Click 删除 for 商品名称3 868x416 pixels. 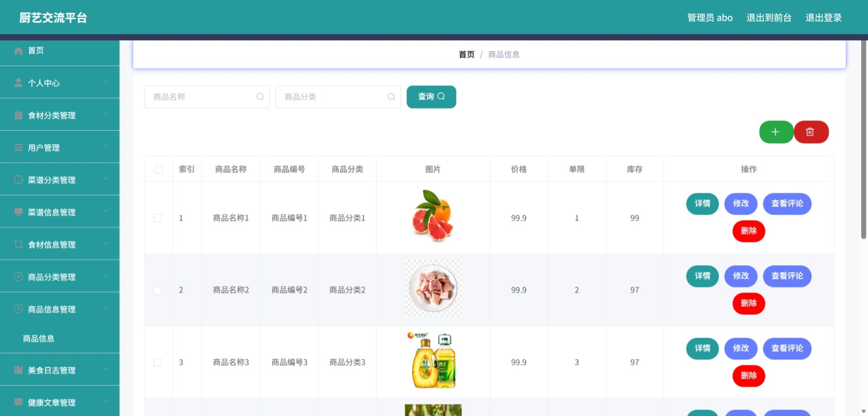(x=749, y=376)
